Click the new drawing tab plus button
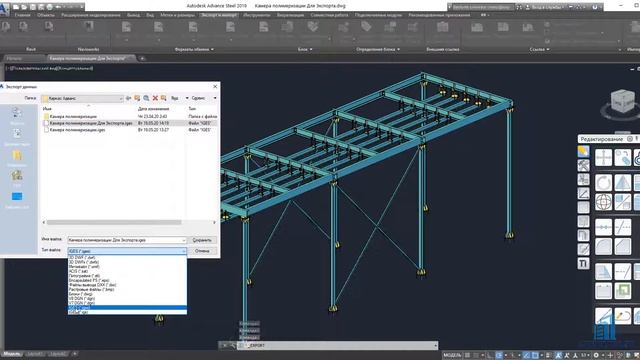Screen dimensions: 640x360 [x=142, y=58]
